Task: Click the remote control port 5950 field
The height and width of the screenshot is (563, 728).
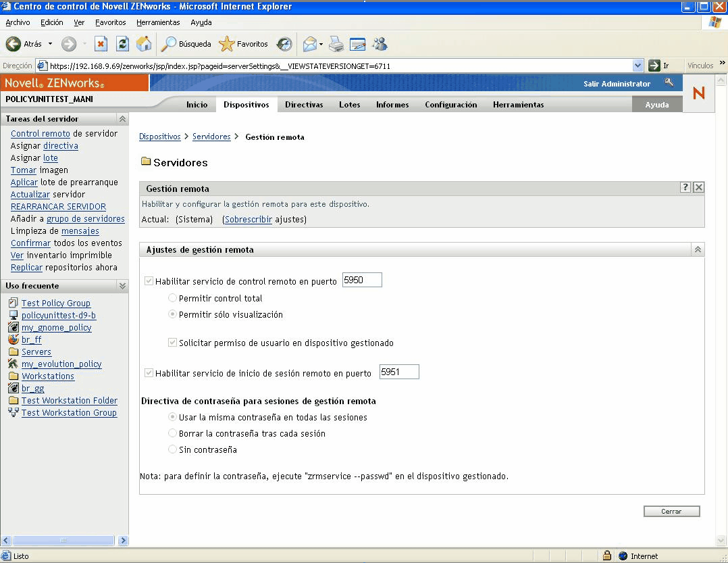Action: pyautogui.click(x=362, y=280)
